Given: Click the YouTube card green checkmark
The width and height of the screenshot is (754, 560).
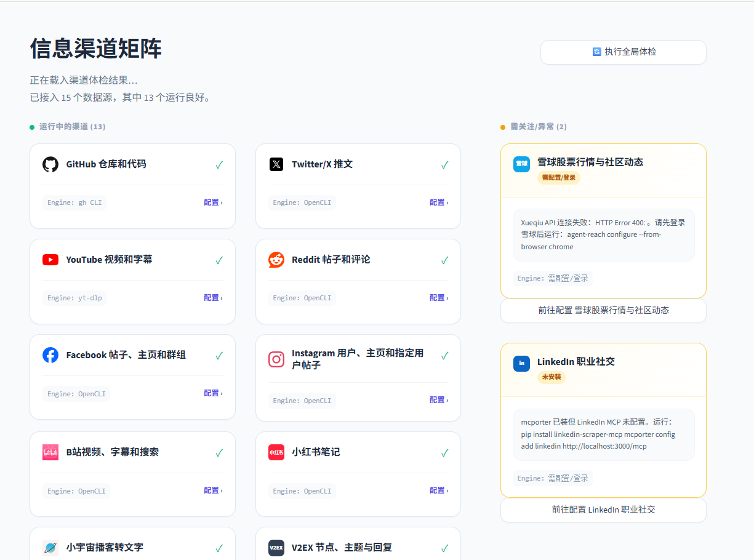Looking at the screenshot, I should pos(219,260).
